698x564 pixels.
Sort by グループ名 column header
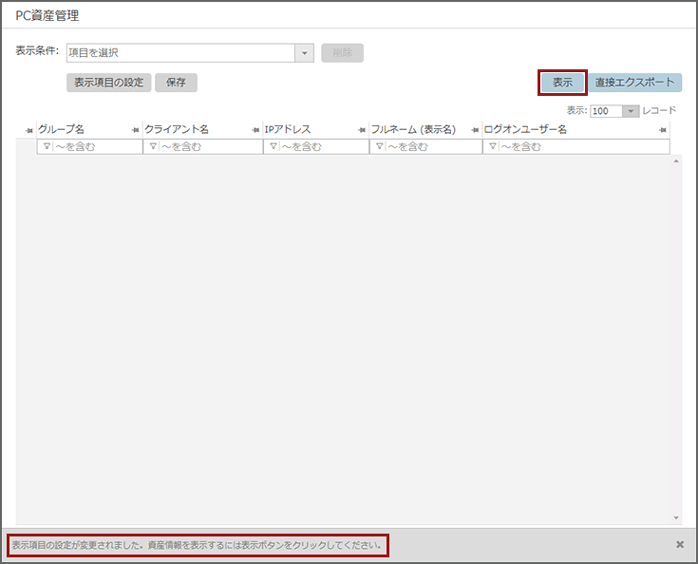pyautogui.click(x=61, y=130)
